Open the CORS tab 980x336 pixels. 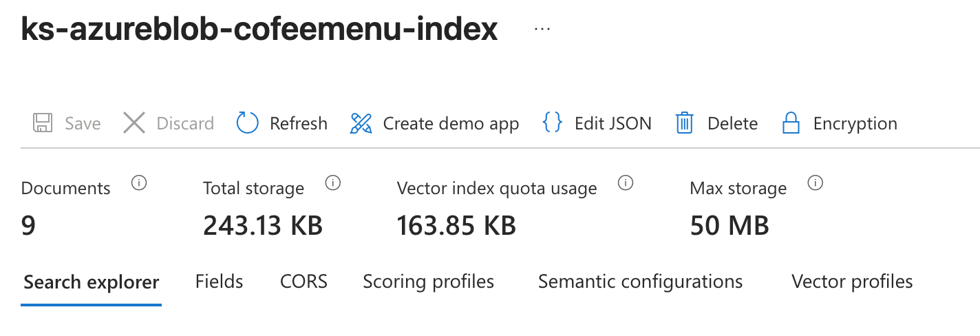[x=303, y=282]
